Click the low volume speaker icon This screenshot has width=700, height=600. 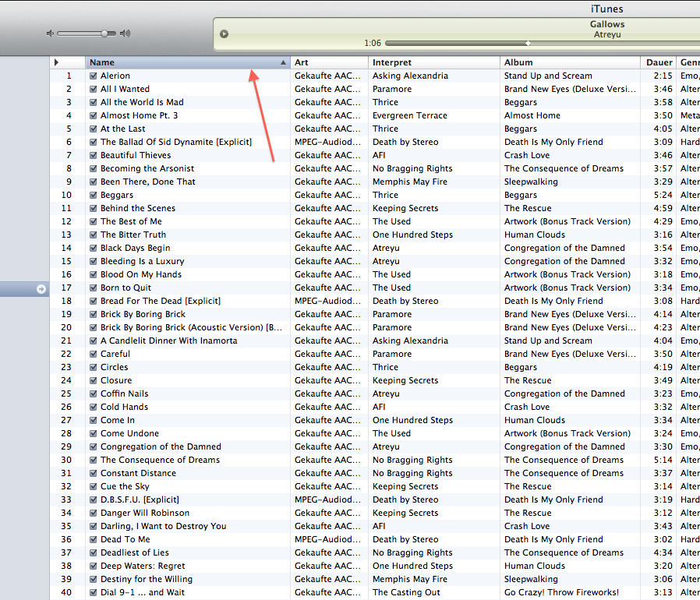pos(50,34)
